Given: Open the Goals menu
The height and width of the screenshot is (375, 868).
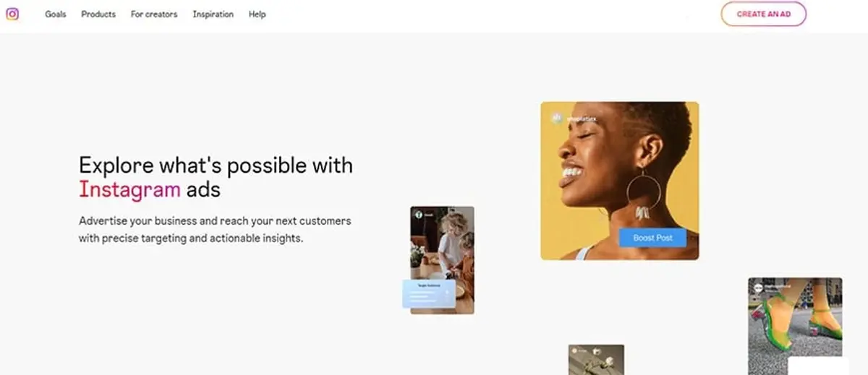Looking at the screenshot, I should click(x=56, y=14).
